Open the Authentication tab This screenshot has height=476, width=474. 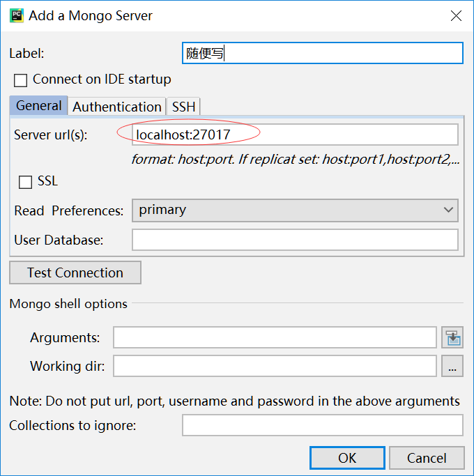pyautogui.click(x=116, y=107)
